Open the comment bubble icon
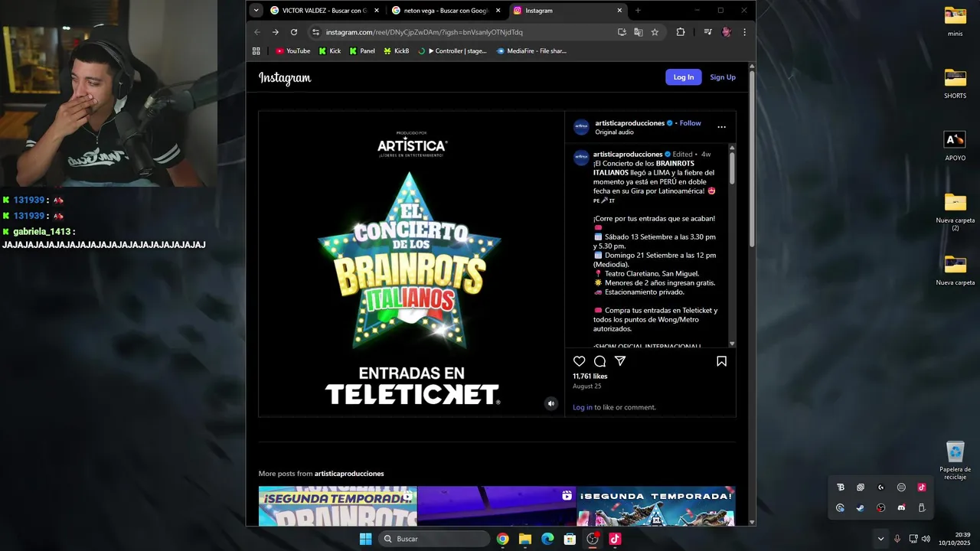This screenshot has height=551, width=980. (600, 361)
